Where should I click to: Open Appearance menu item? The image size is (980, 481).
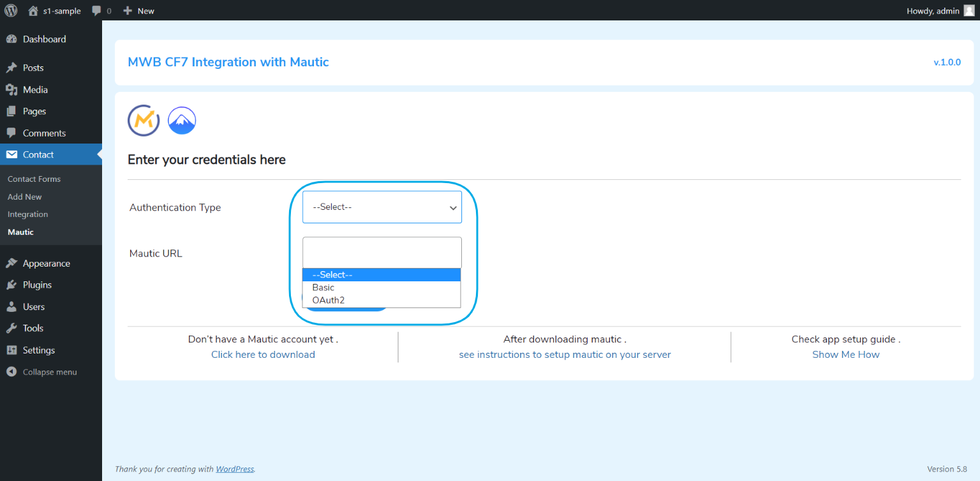pos(51,263)
